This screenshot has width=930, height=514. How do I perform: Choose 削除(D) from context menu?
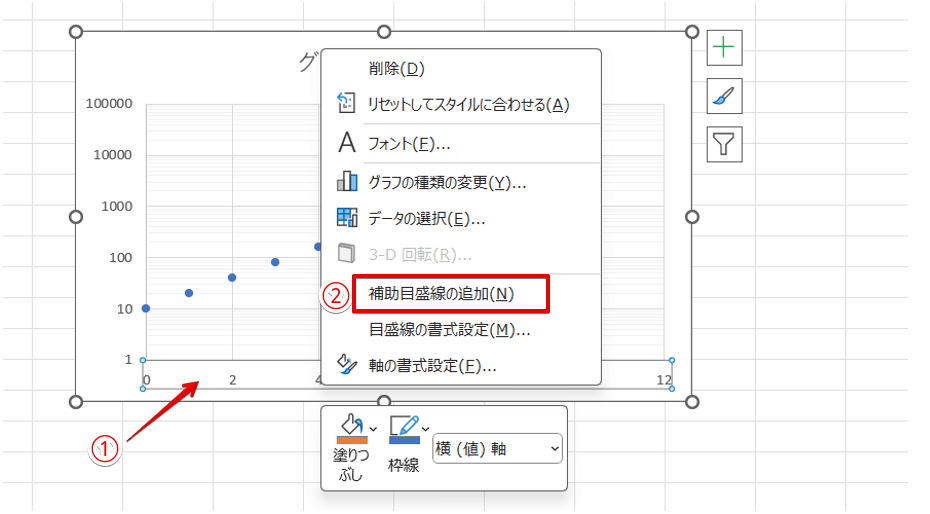point(396,69)
